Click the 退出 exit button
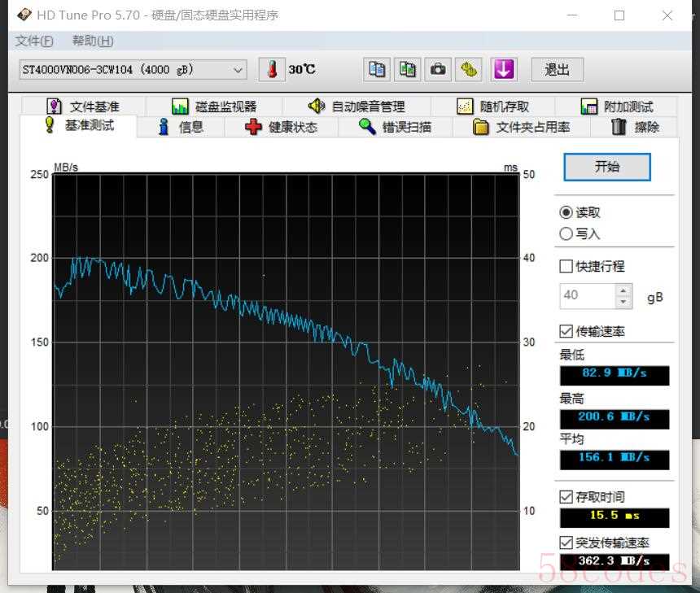The height and width of the screenshot is (593, 700). click(x=557, y=69)
